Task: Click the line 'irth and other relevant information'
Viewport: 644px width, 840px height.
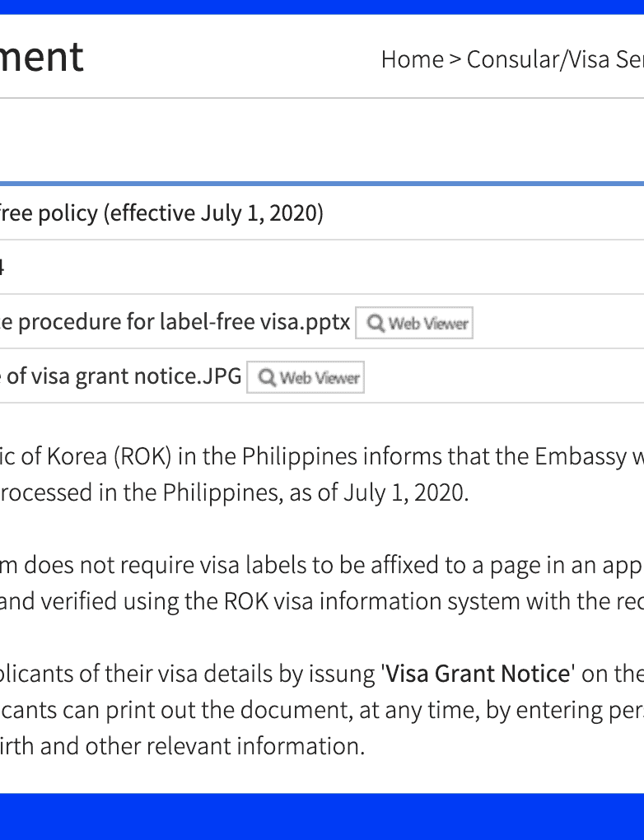Action: tap(182, 746)
